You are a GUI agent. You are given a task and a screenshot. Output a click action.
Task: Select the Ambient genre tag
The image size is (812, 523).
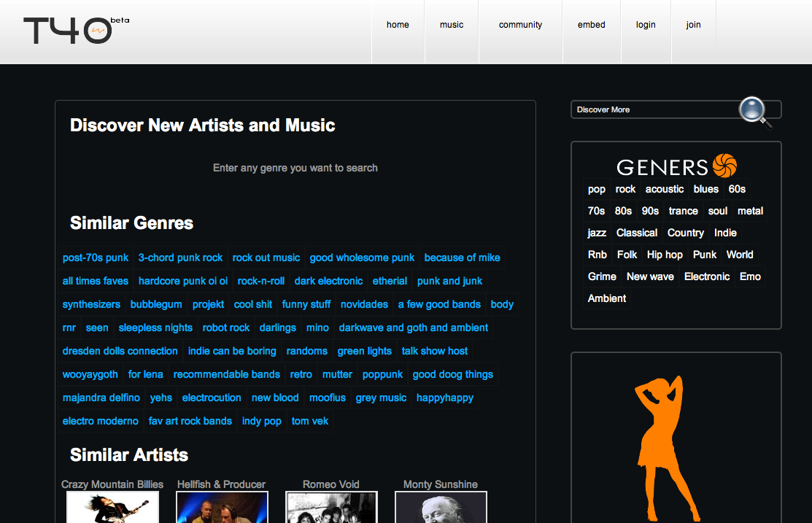pos(607,298)
